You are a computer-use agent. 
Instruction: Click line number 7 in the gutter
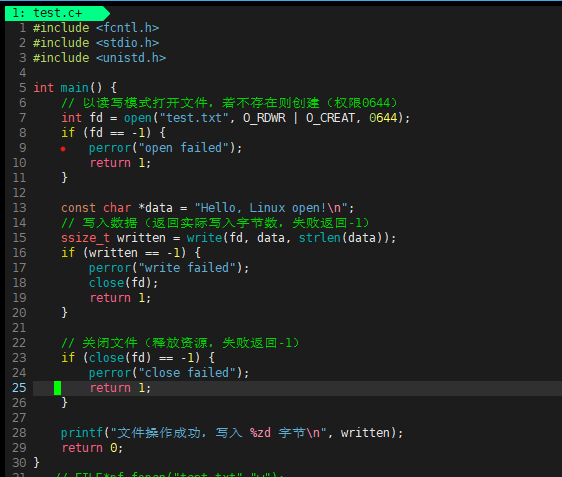[23, 118]
